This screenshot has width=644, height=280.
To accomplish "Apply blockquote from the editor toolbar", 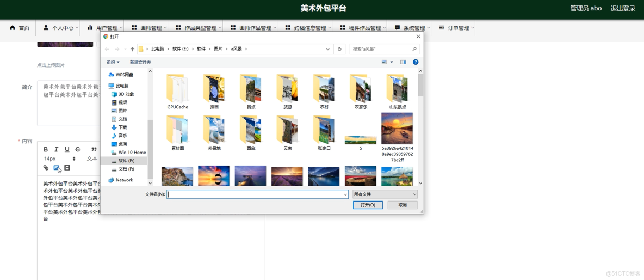I will pos(94,149).
